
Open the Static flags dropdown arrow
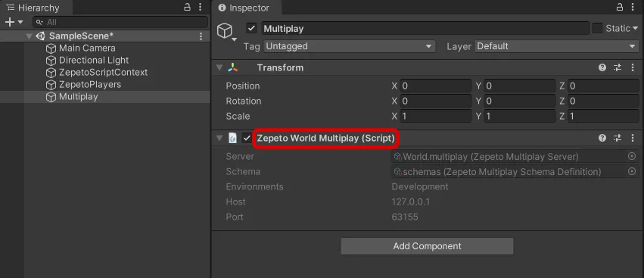(x=635, y=28)
